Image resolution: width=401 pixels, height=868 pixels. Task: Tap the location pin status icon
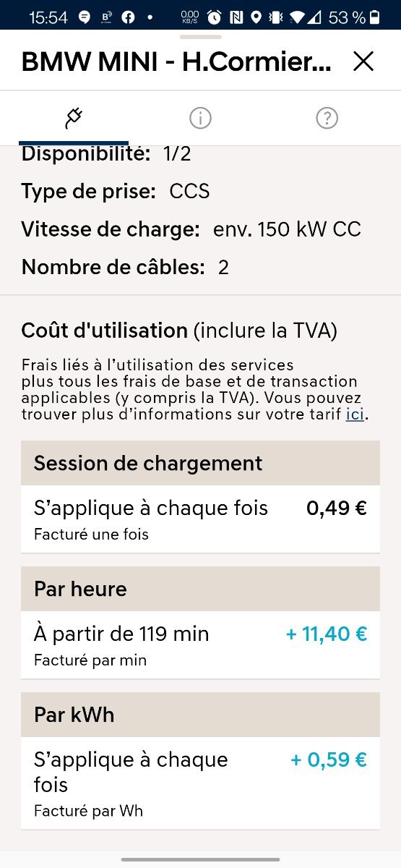(x=256, y=17)
